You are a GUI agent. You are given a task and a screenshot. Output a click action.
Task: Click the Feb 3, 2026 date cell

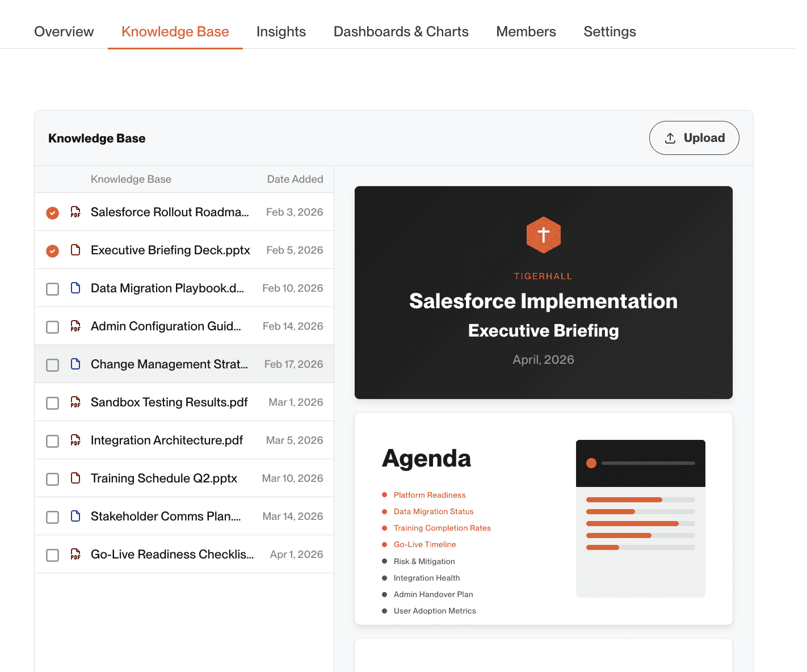tap(295, 212)
